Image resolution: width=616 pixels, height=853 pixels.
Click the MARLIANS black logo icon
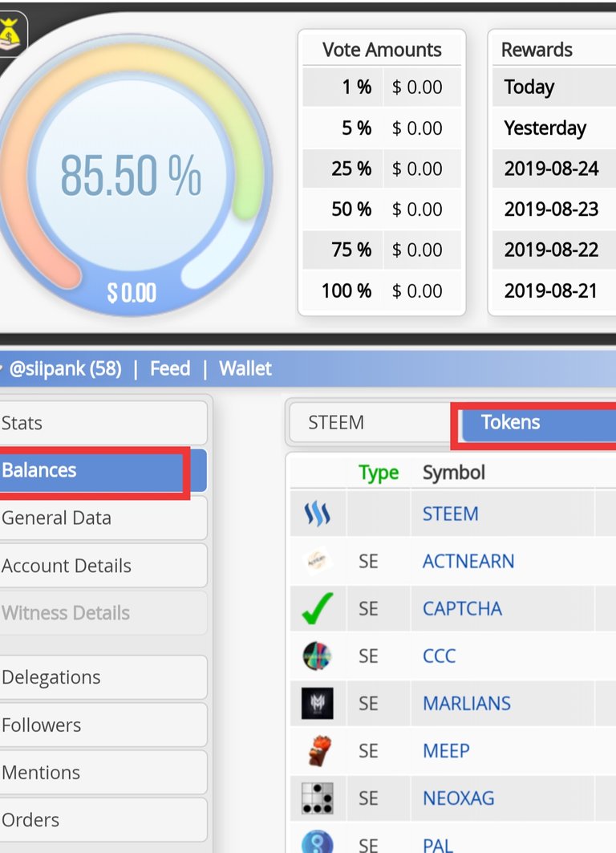tap(317, 703)
